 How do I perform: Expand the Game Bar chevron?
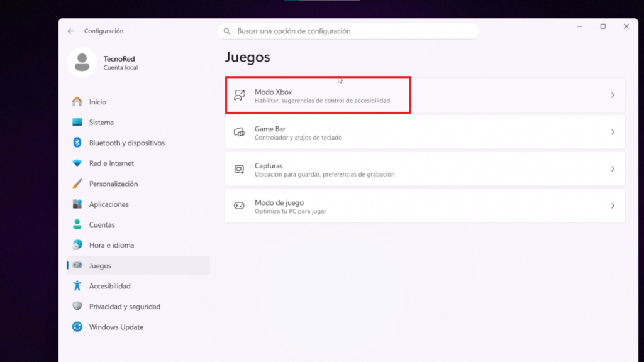pos(613,132)
